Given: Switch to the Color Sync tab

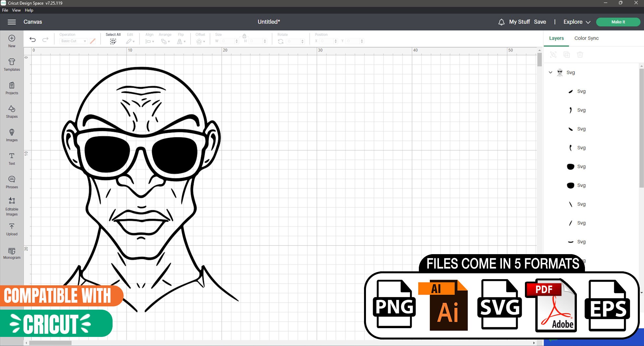Looking at the screenshot, I should coord(586,38).
